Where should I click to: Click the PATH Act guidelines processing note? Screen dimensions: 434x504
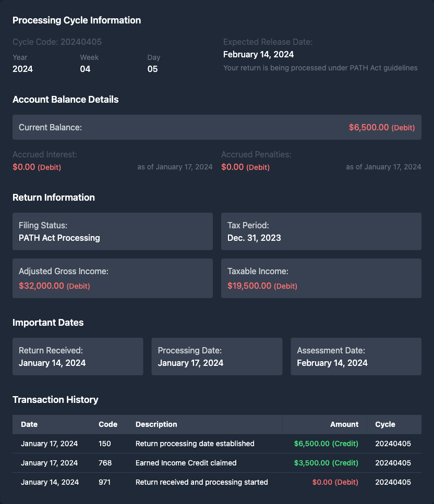pyautogui.click(x=320, y=68)
